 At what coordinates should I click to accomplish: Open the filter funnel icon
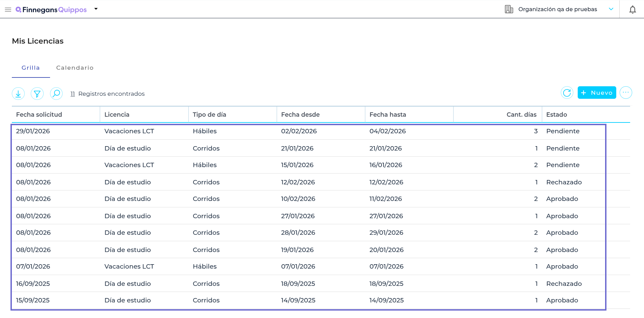click(x=37, y=93)
